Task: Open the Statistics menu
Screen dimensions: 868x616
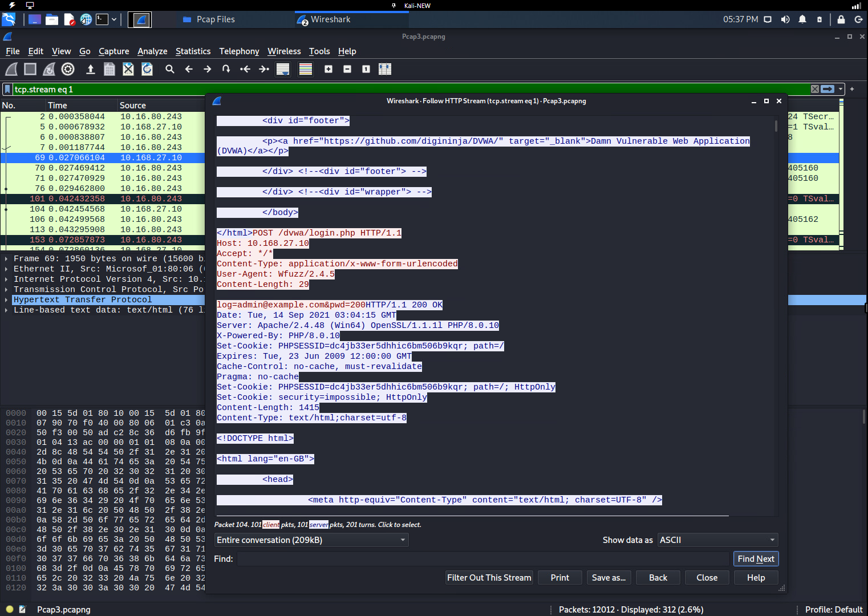Action: coord(193,51)
